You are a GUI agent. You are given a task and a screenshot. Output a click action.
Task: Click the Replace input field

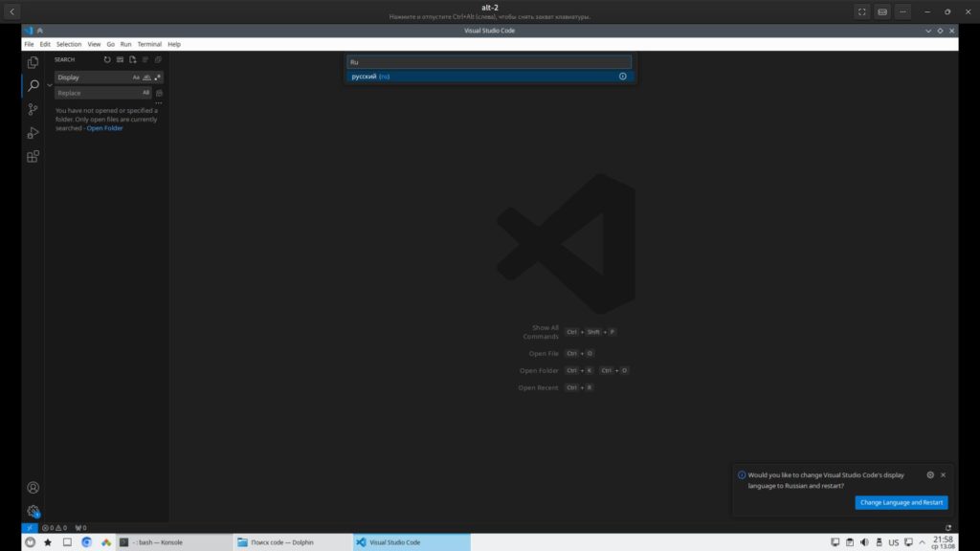pyautogui.click(x=96, y=93)
